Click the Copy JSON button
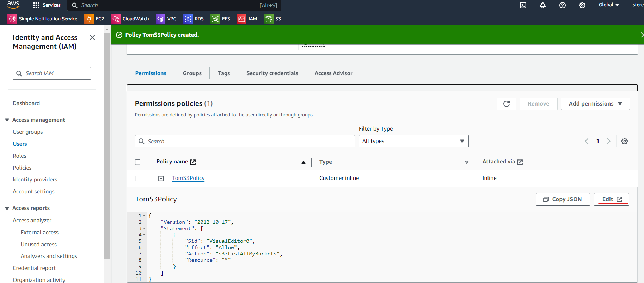The width and height of the screenshot is (644, 283). (563, 199)
